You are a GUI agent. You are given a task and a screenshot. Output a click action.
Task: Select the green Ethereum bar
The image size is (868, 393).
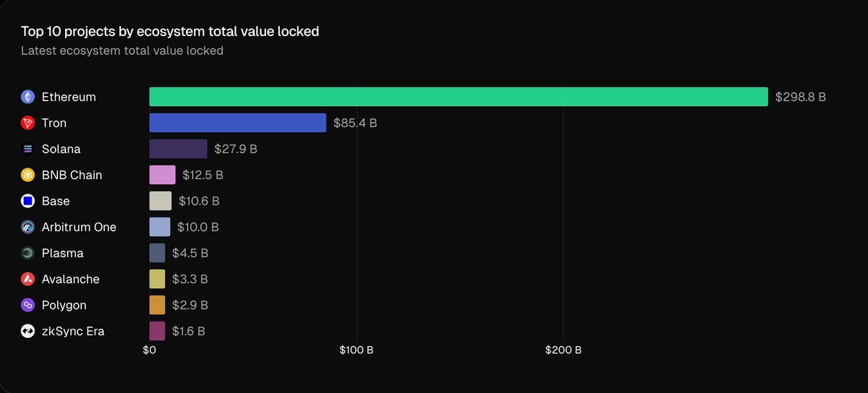(458, 97)
